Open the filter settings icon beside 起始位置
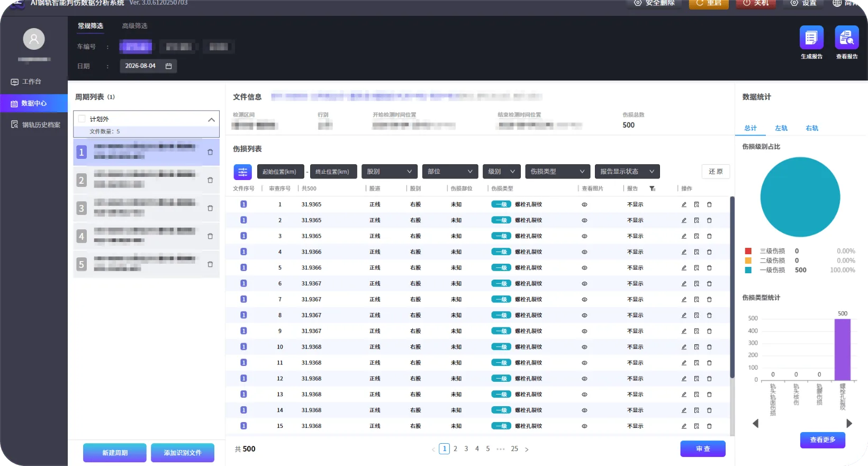Screen dimensions: 868x466 242,172
